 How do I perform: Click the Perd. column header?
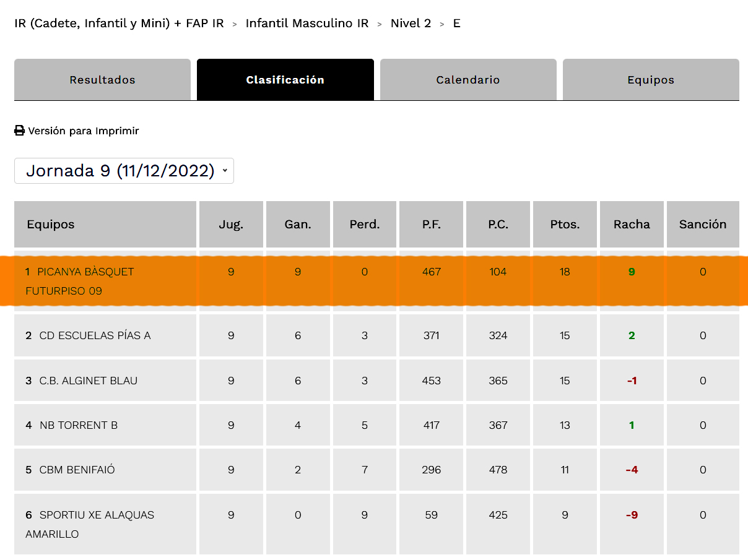click(x=365, y=225)
